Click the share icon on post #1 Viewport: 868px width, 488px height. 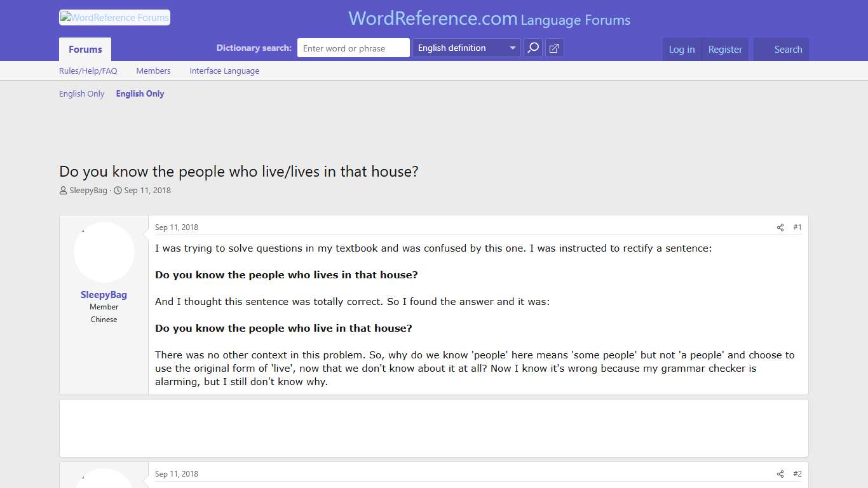tap(780, 227)
